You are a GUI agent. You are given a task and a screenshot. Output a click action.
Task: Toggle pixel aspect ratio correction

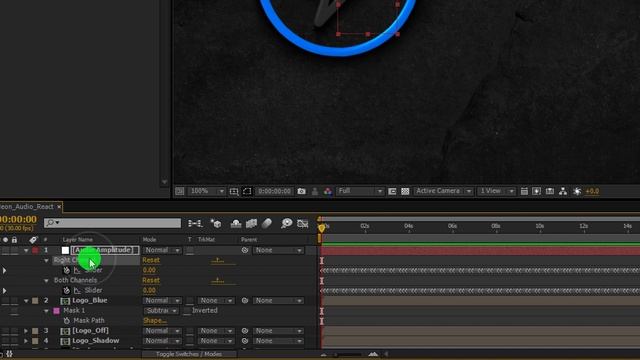click(x=524, y=191)
